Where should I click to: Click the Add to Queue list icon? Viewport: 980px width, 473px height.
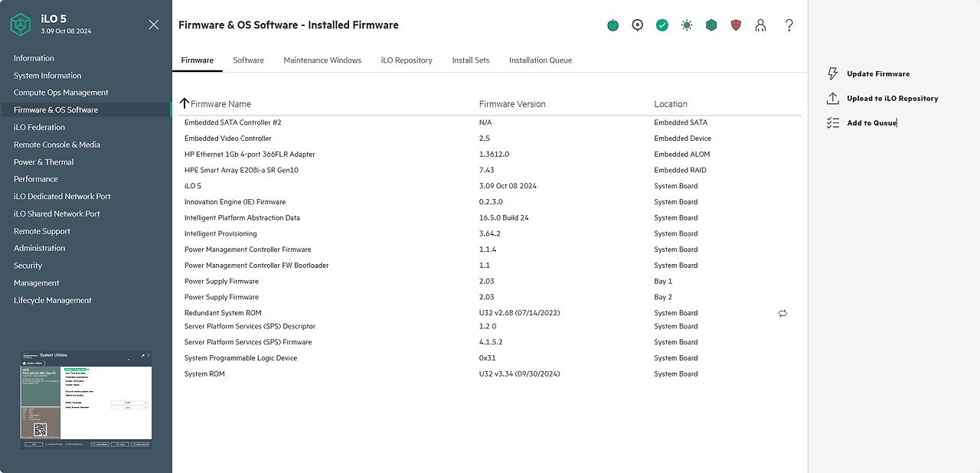pos(832,122)
